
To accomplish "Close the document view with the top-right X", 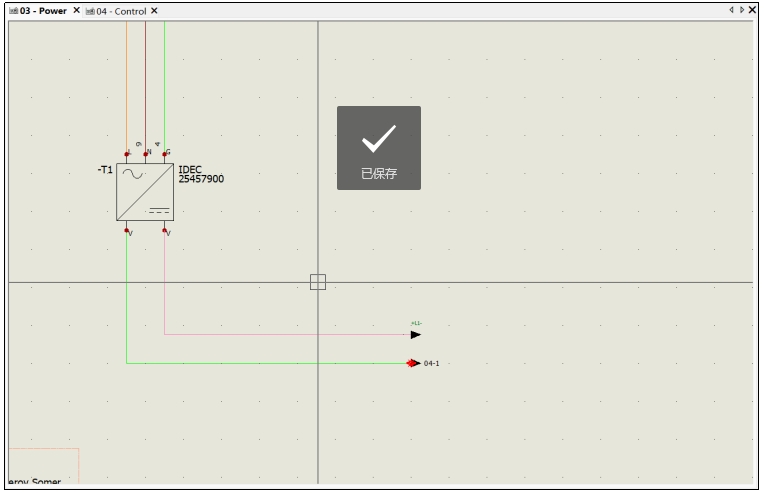I will (752, 10).
